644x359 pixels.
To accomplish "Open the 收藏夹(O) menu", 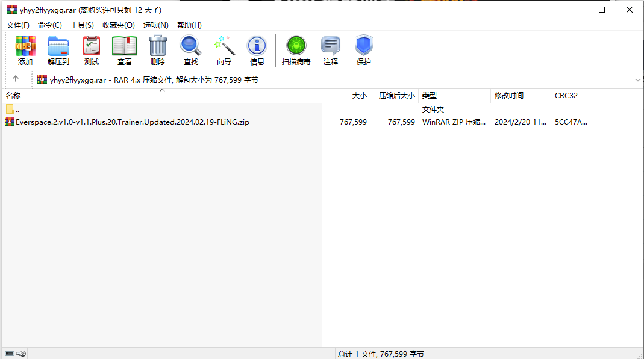I will [x=118, y=25].
